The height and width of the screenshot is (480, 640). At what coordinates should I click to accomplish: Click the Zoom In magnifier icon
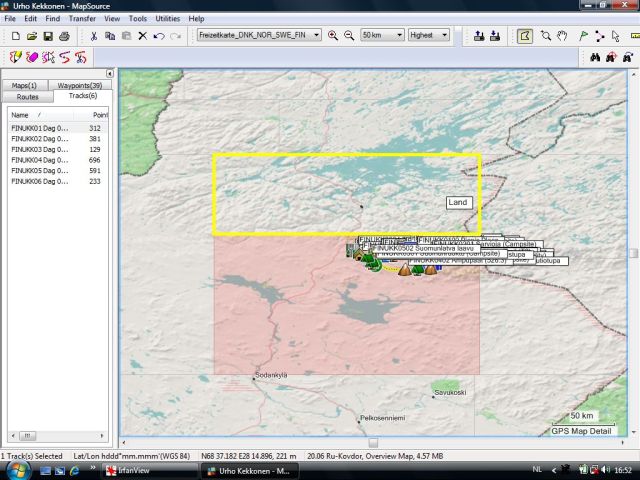coord(335,36)
